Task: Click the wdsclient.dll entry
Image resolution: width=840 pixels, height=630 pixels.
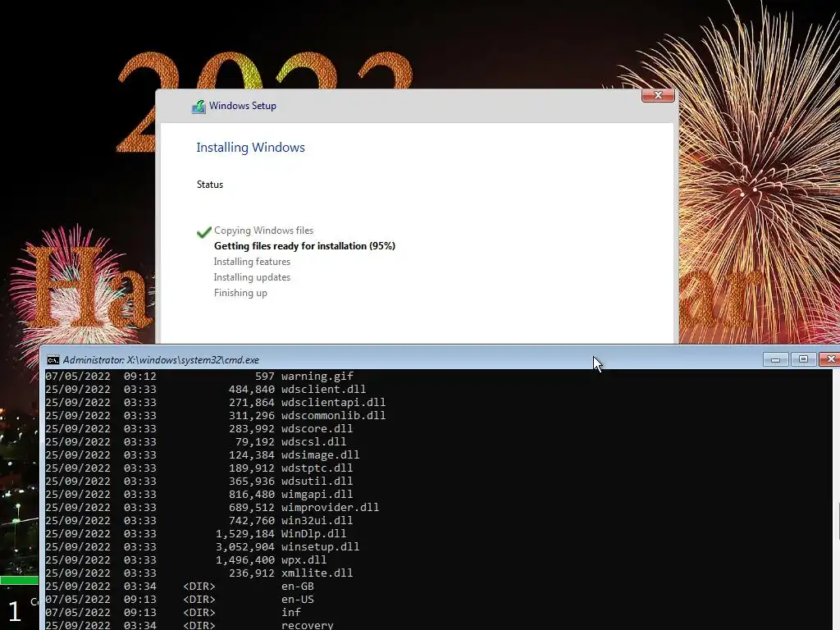Action: [x=323, y=390]
